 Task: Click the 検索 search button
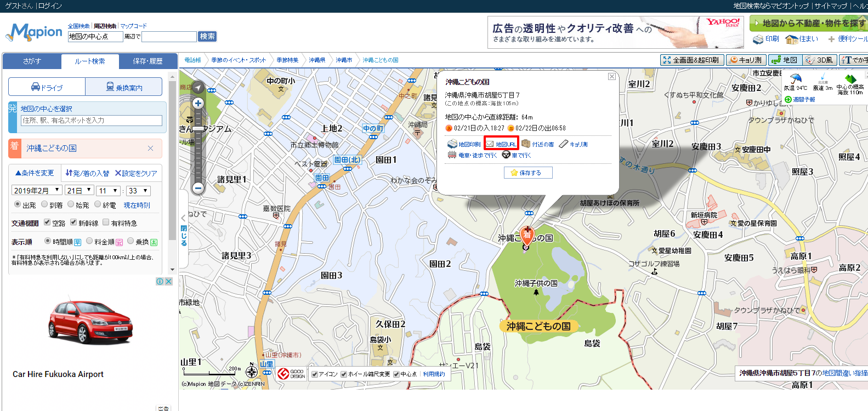click(207, 37)
